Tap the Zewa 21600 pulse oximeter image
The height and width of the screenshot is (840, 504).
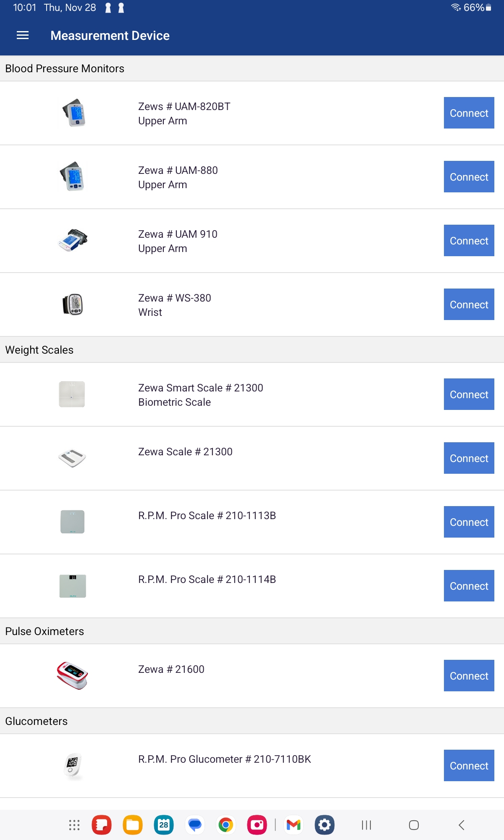[x=72, y=675]
